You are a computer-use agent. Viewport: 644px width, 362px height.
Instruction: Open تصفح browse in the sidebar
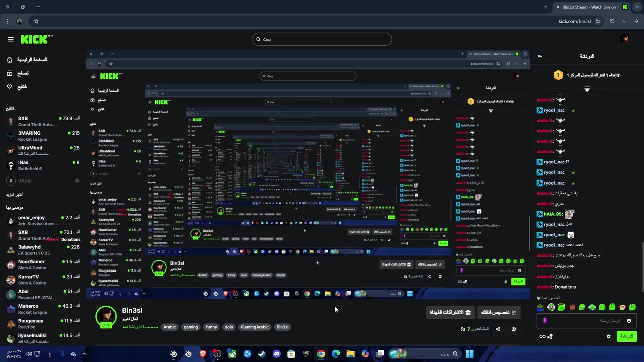(x=18, y=73)
